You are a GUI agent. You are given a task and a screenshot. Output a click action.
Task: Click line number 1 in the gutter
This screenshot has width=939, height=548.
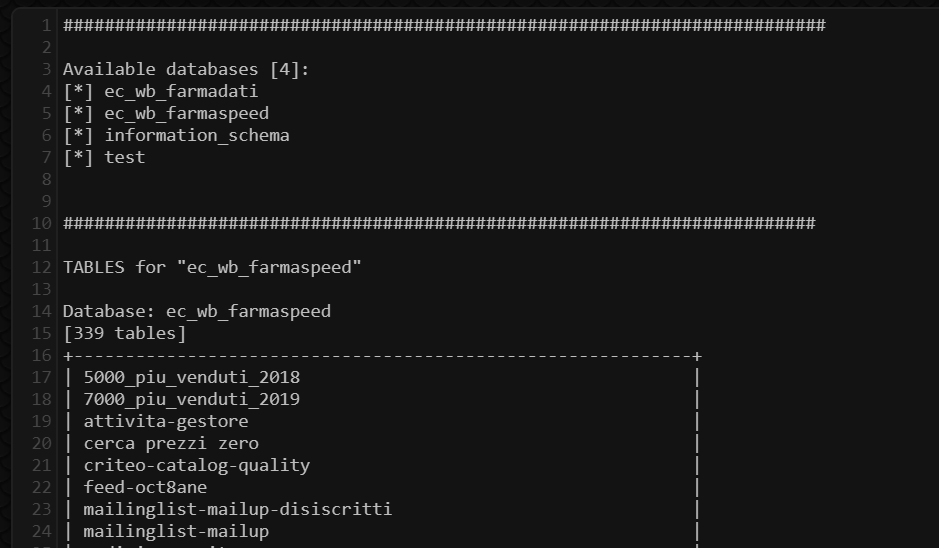[46, 25]
